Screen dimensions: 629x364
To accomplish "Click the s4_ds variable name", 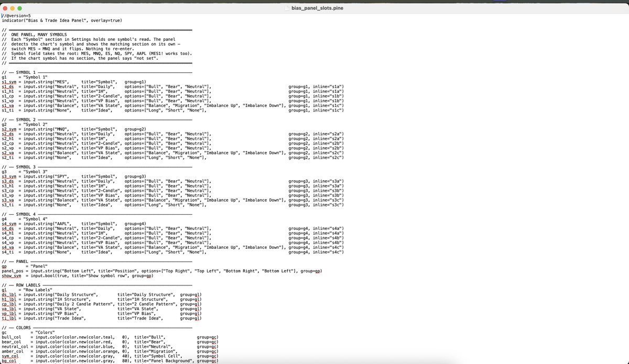I will coord(8,229).
